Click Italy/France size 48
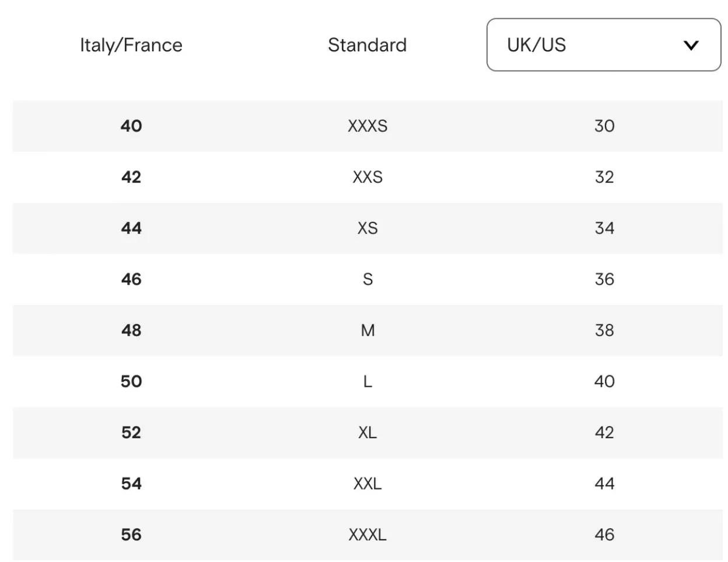The image size is (728, 562). pos(131,330)
